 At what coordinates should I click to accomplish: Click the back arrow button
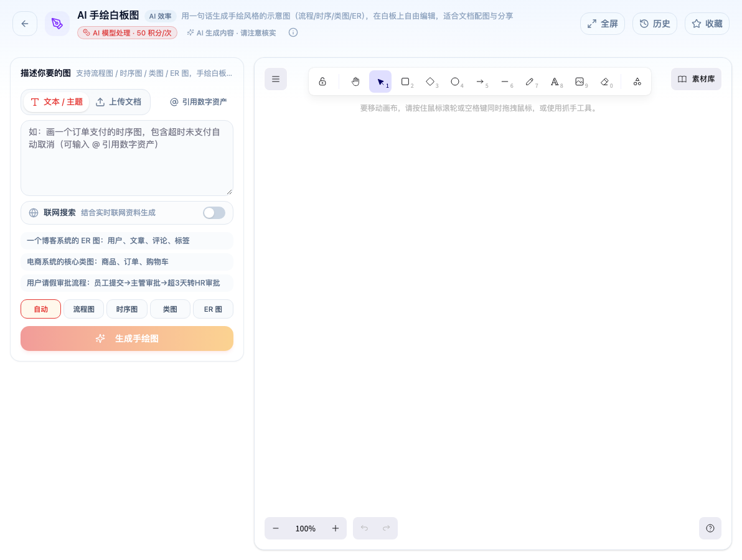tap(25, 24)
